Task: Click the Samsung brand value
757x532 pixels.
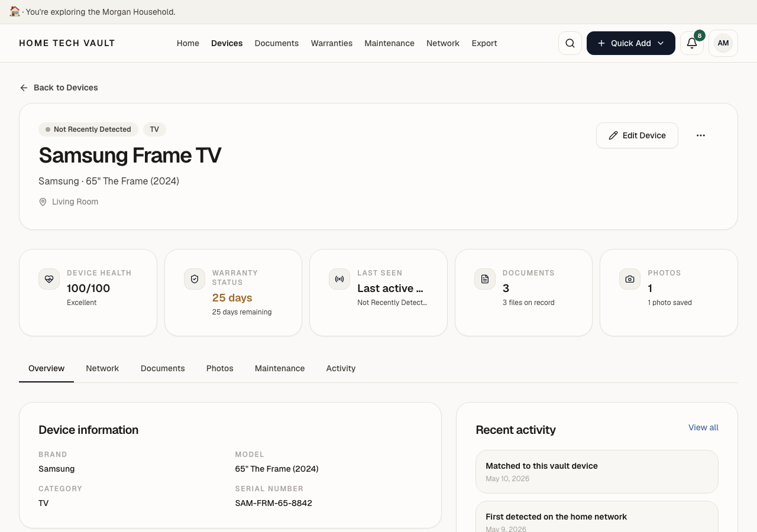Action: tap(57, 469)
